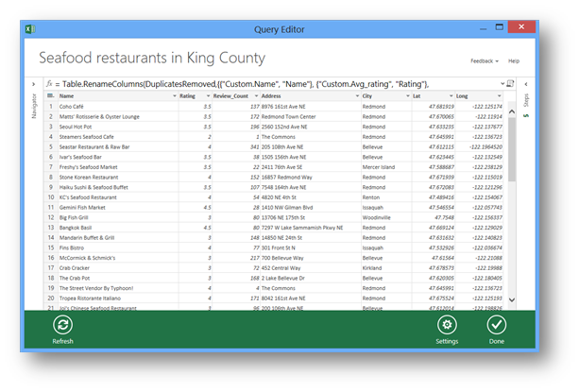Select the 'Ivar's Seafood Bar' cell
This screenshot has width=579, height=392.
(x=118, y=157)
